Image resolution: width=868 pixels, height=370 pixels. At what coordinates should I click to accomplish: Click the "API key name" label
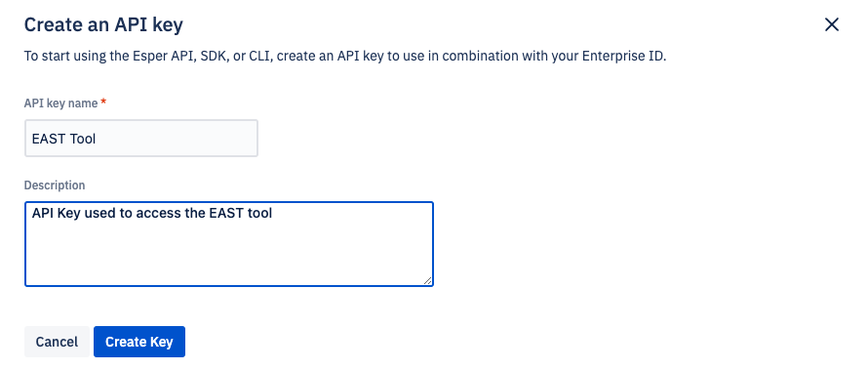pyautogui.click(x=60, y=103)
